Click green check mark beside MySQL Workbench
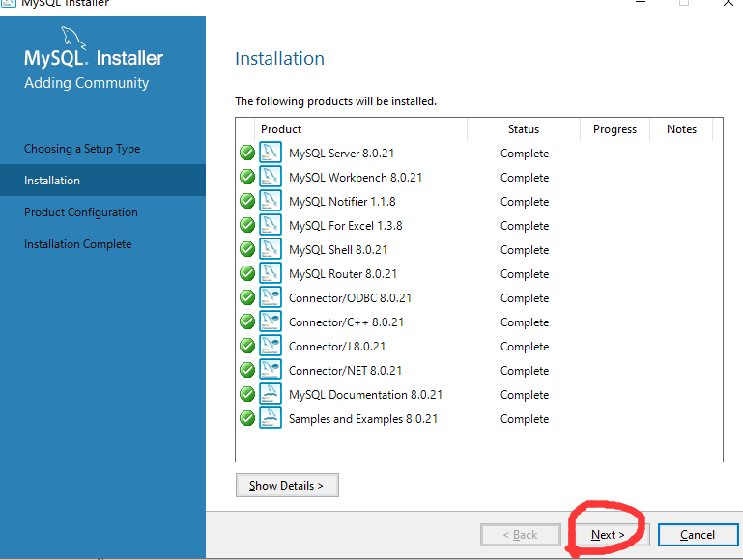 click(247, 177)
